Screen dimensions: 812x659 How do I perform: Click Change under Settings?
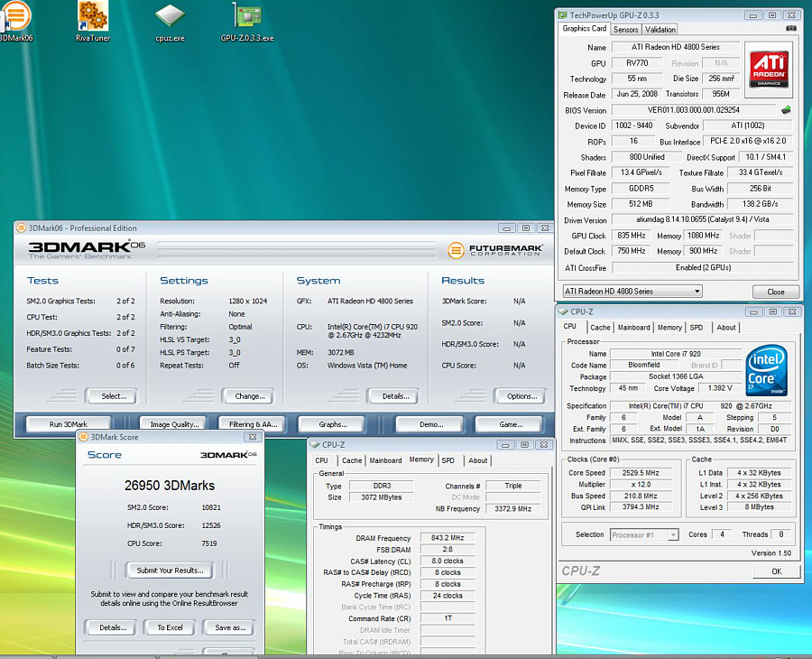point(249,395)
